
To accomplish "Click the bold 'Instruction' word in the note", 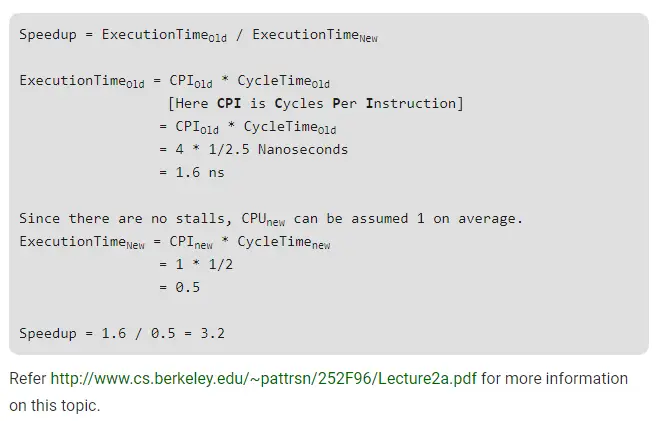I will [413, 103].
